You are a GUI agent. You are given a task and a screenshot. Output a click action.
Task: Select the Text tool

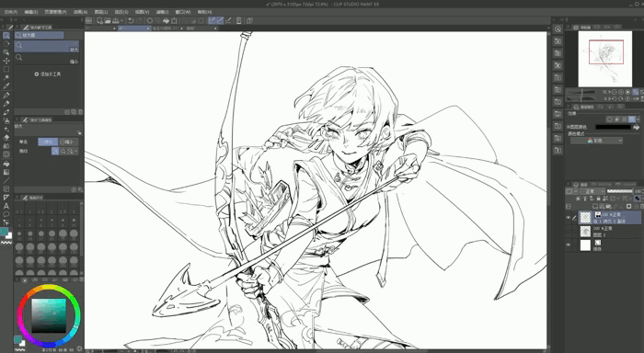(x=6, y=206)
